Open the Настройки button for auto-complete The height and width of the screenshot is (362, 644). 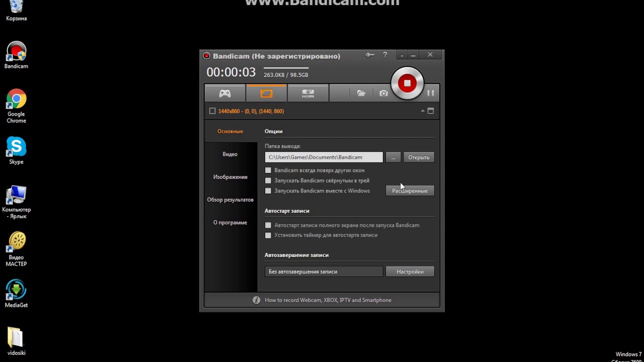coord(410,271)
